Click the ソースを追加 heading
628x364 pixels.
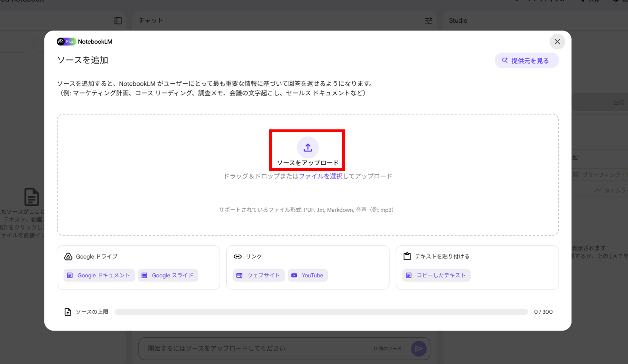pyautogui.click(x=83, y=60)
